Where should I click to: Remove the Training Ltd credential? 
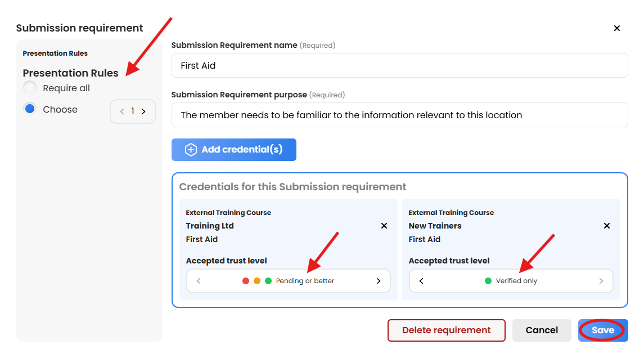coord(384,226)
